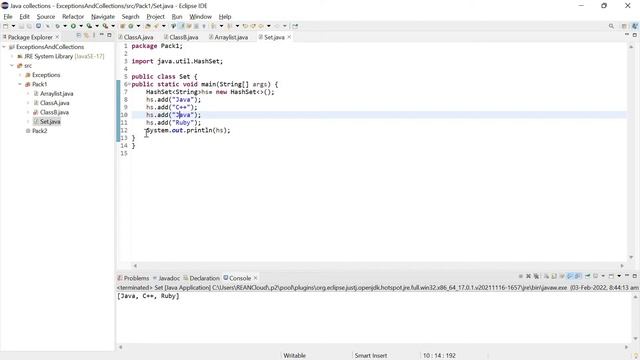This screenshot has width=640, height=360.
Task: Toggle Console Scroll Lock
Action: point(554,276)
